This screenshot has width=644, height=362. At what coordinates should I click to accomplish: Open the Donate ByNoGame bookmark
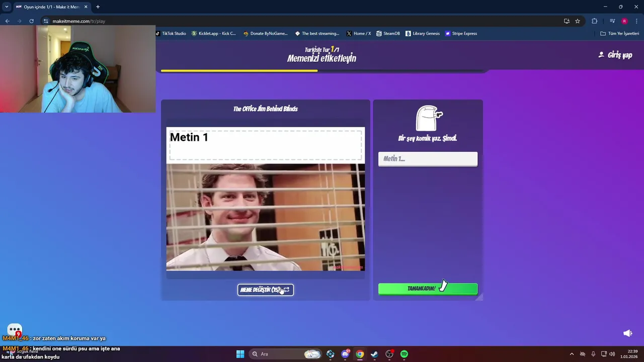tap(265, 34)
